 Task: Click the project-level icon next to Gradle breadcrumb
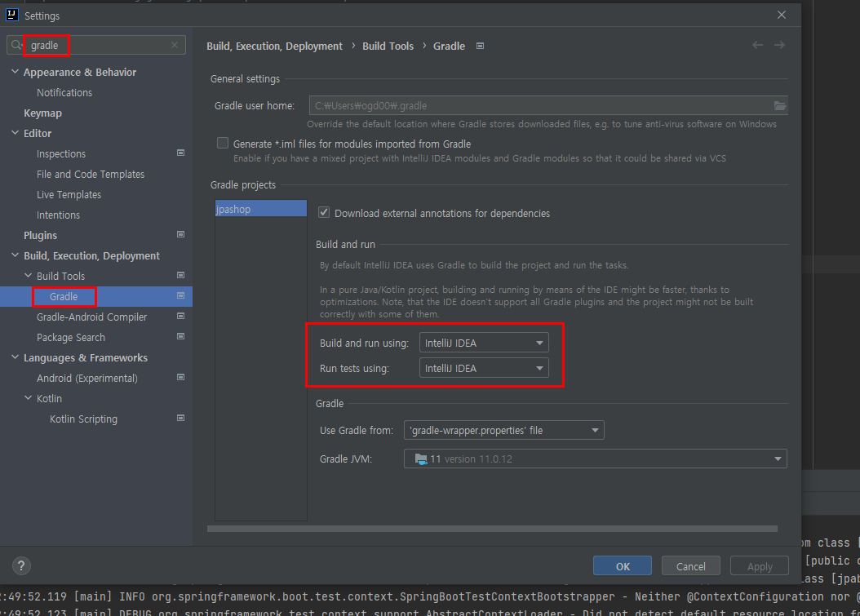click(480, 46)
